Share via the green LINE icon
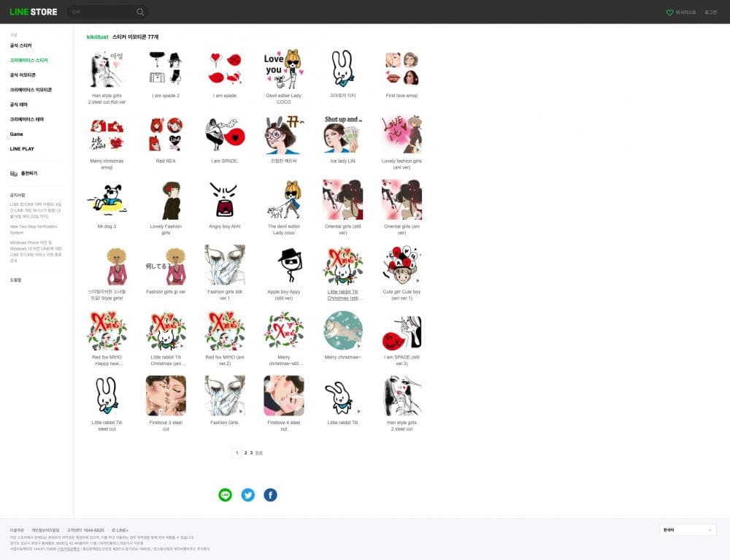730x560 pixels. [226, 495]
